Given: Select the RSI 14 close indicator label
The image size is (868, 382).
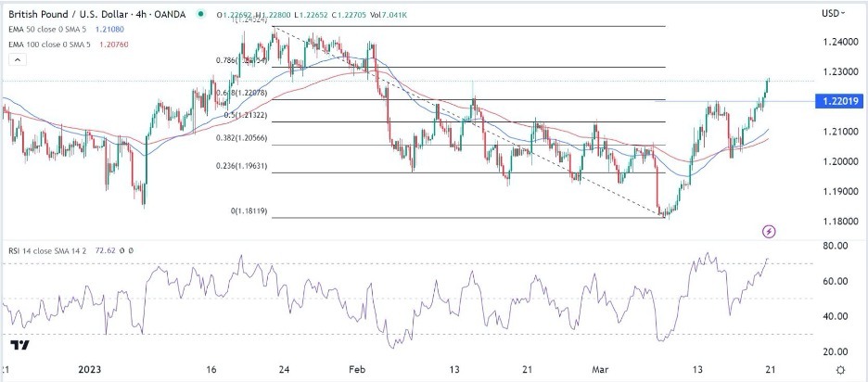Looking at the screenshot, I should tap(48, 250).
